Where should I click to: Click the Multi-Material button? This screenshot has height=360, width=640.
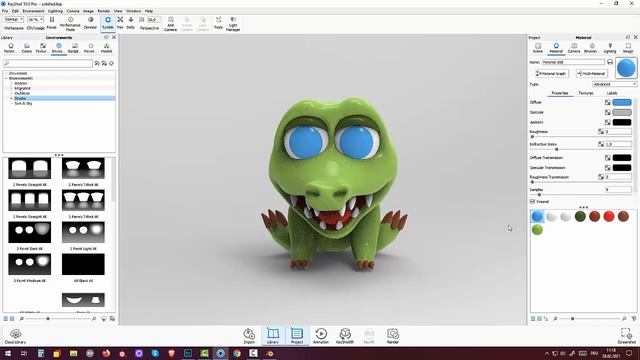[592, 73]
